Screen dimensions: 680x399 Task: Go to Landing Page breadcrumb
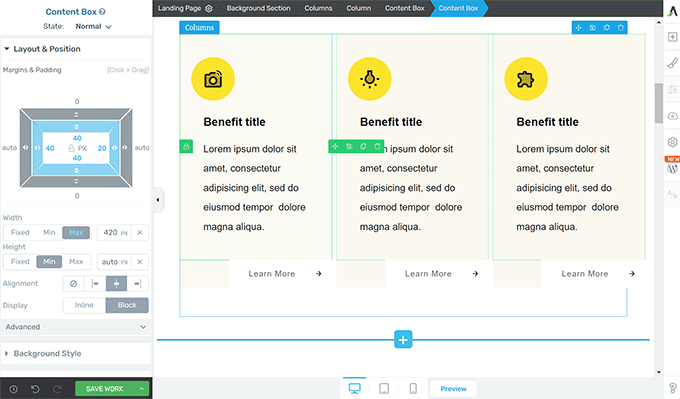click(180, 8)
